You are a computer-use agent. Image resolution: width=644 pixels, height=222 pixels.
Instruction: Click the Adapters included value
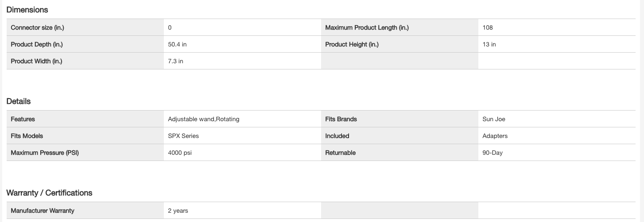[495, 136]
